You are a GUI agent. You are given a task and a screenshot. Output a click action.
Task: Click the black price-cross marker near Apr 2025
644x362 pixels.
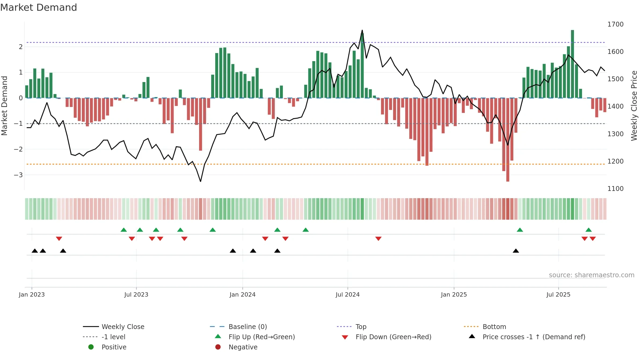(516, 251)
